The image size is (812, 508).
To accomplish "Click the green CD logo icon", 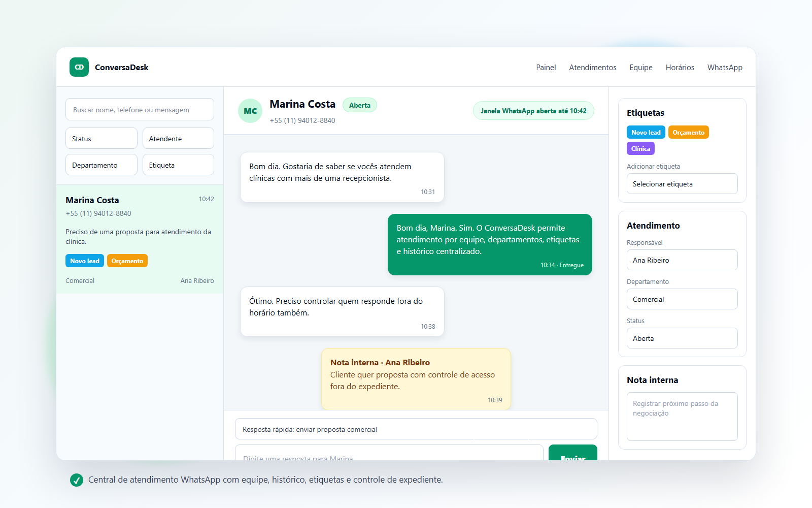I will (x=79, y=67).
